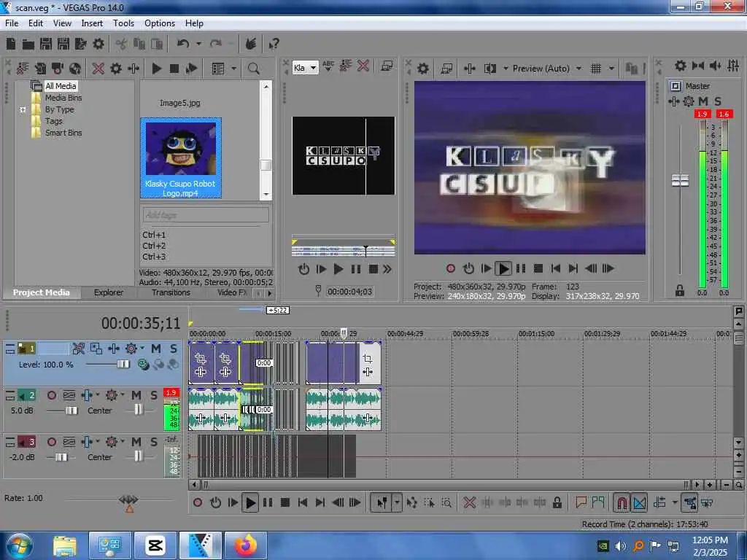
Task: Select the Media Bins folder
Action: pyautogui.click(x=63, y=98)
